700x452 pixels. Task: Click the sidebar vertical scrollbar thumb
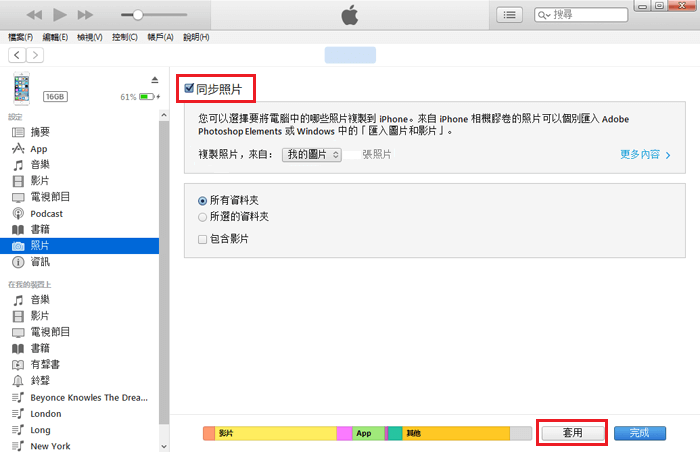click(164, 272)
